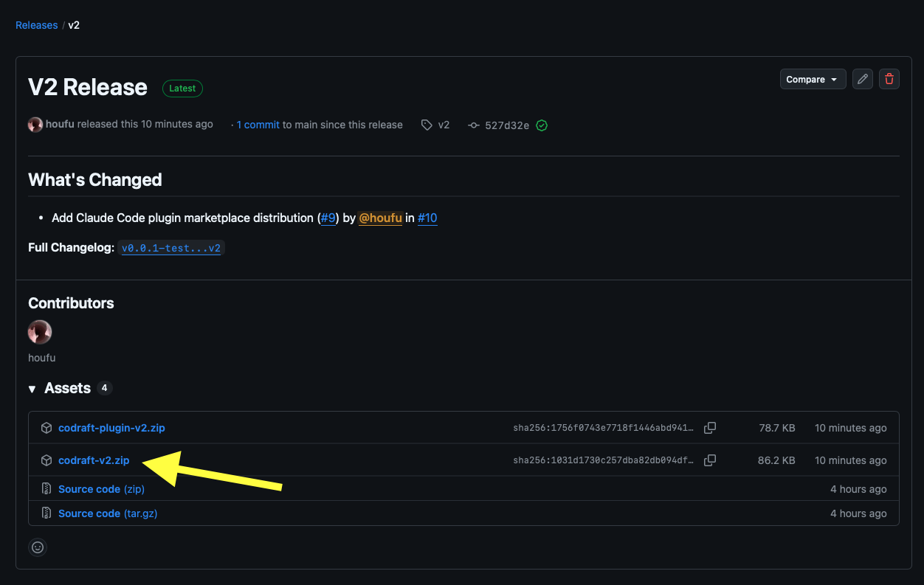Copy the sha256 checksum for codraft-plugin-v2.zip

[x=709, y=428]
